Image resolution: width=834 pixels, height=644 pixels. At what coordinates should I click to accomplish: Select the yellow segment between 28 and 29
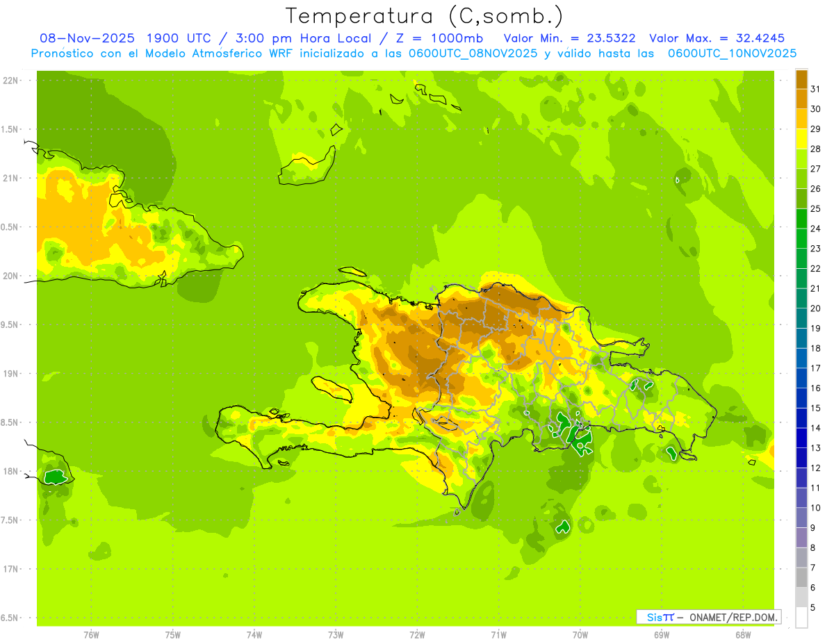(801, 139)
